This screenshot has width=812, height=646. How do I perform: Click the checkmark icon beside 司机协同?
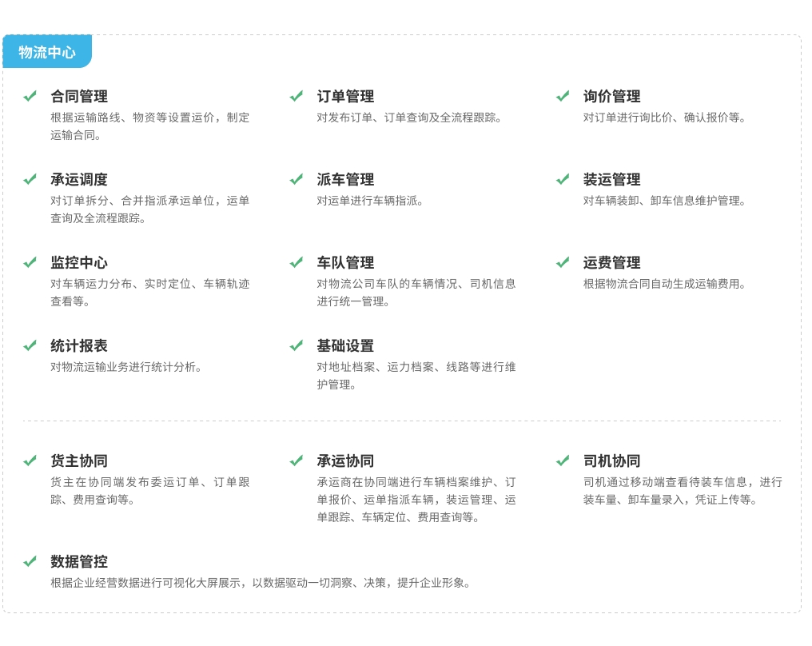tap(563, 461)
